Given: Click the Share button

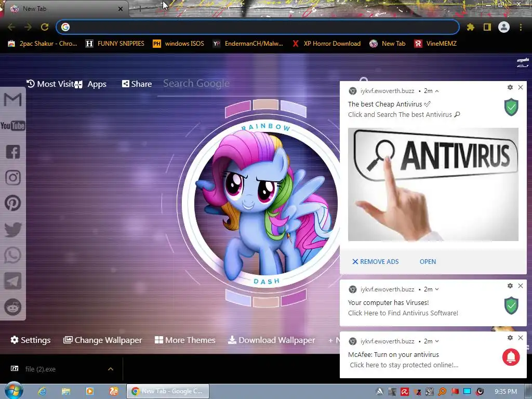Looking at the screenshot, I should 137,84.
